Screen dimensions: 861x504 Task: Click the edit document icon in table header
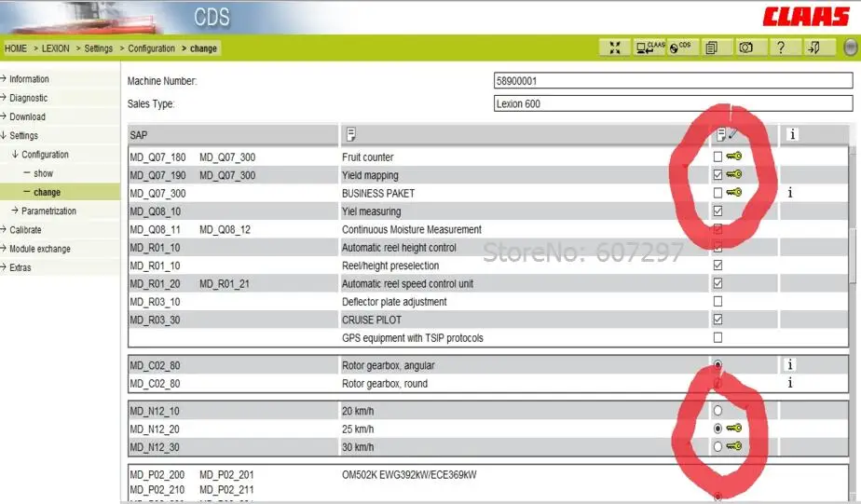click(x=726, y=134)
